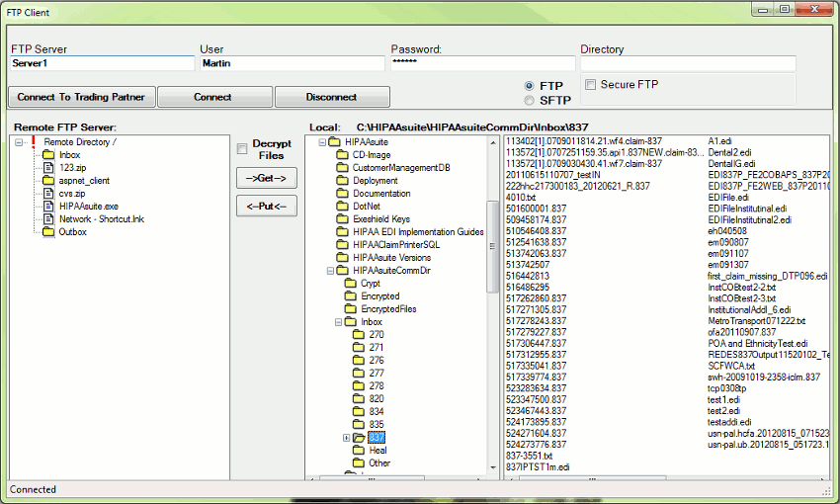840x504 pixels.
Task: Click the remote Outbox folder icon
Action: 48,232
